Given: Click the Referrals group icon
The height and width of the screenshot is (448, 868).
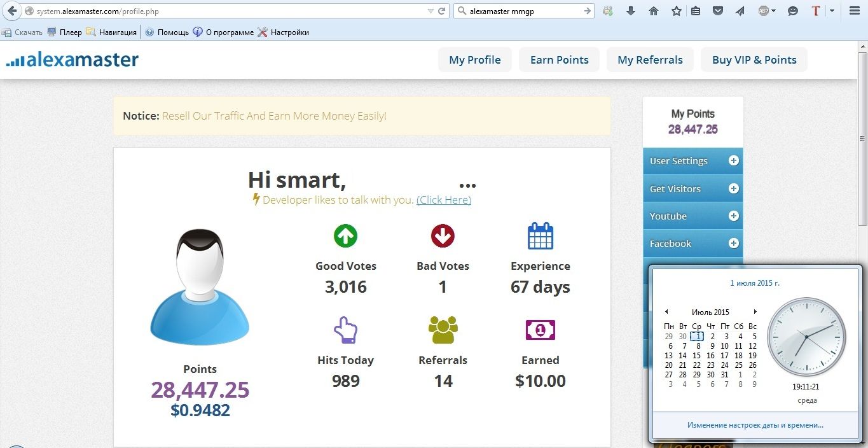Looking at the screenshot, I should pyautogui.click(x=443, y=330).
